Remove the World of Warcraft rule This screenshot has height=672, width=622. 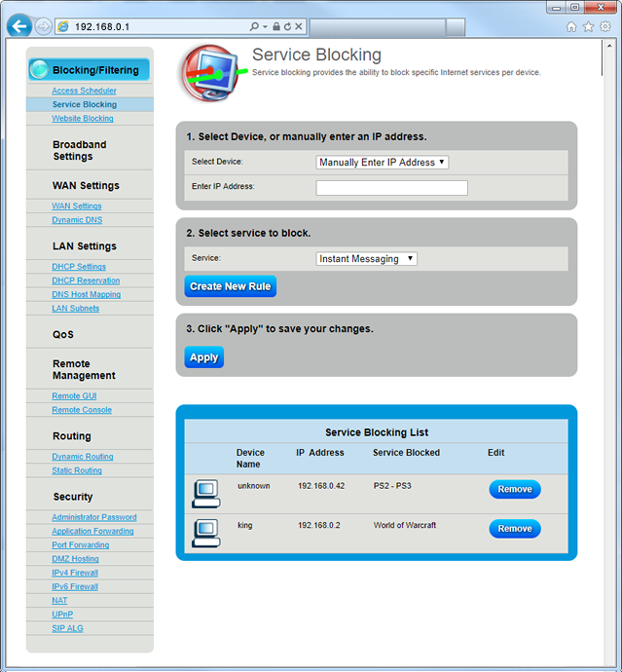514,529
